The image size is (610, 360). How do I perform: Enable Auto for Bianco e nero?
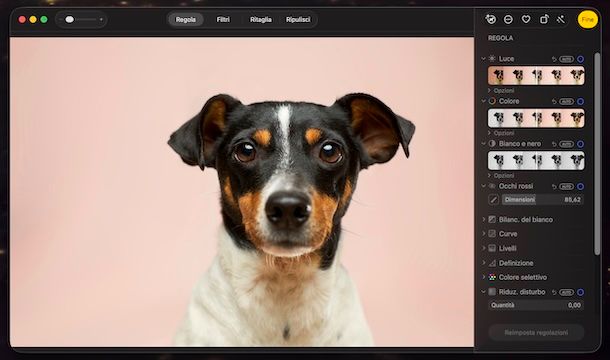pos(566,144)
